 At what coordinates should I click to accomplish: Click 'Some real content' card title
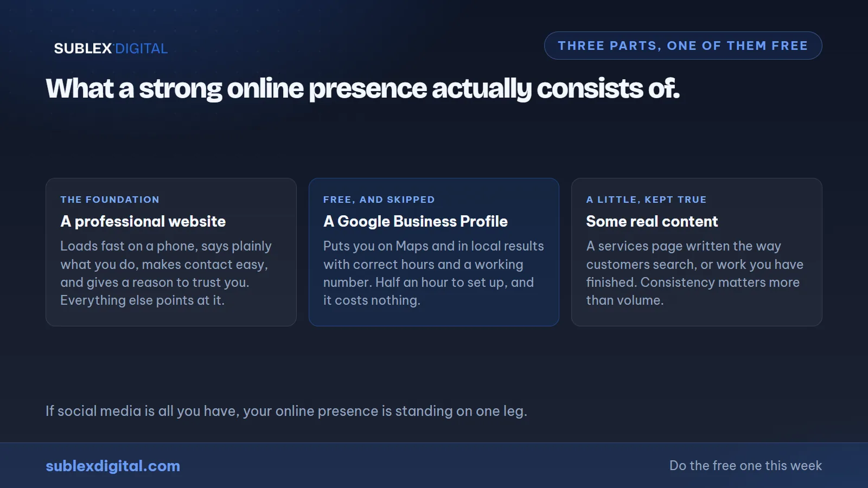(652, 221)
